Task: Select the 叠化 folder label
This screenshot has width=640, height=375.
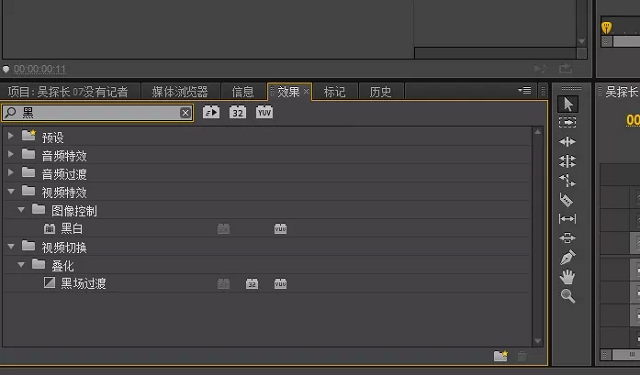Action: point(62,266)
